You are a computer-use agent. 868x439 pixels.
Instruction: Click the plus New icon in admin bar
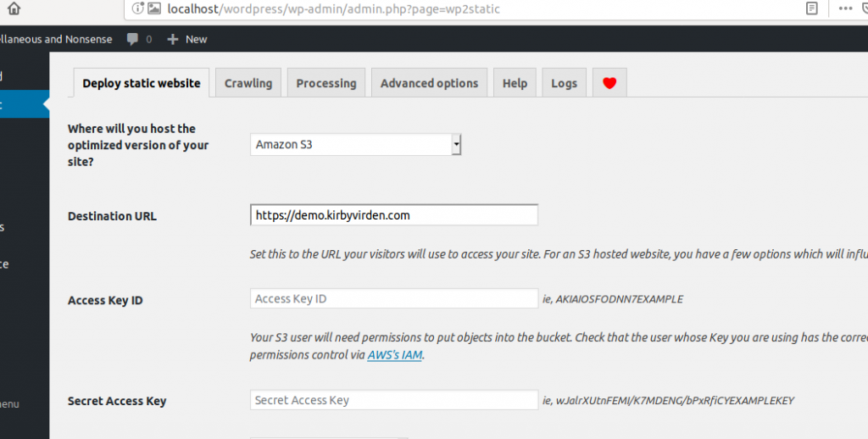click(173, 39)
